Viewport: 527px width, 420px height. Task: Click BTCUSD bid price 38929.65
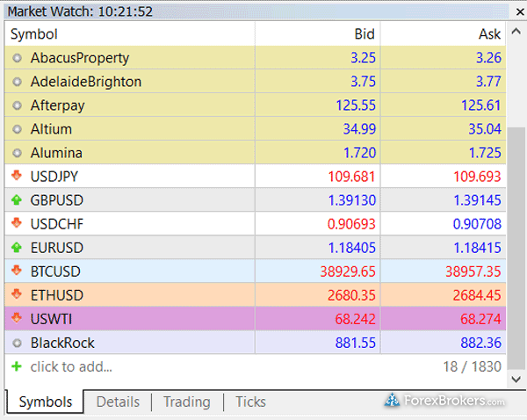tap(348, 272)
